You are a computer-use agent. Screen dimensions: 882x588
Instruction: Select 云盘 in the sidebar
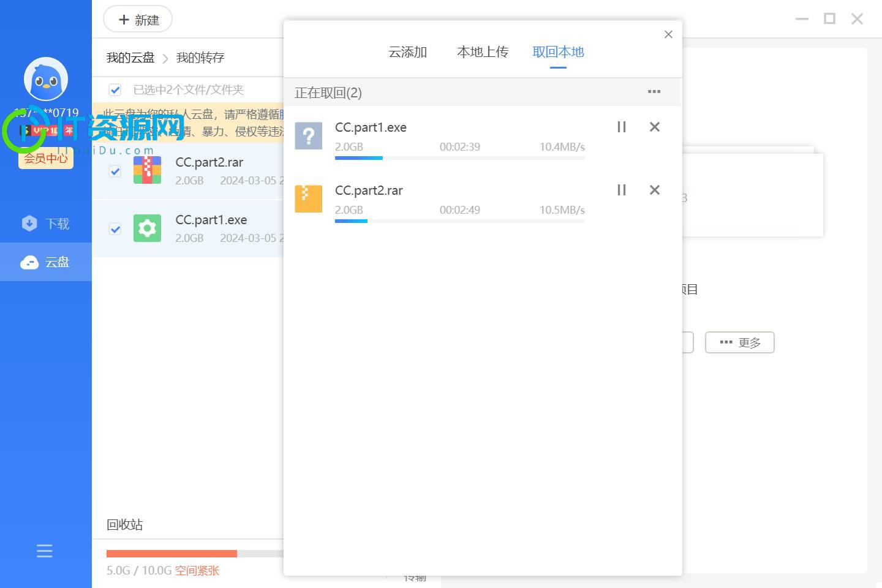coord(46,262)
